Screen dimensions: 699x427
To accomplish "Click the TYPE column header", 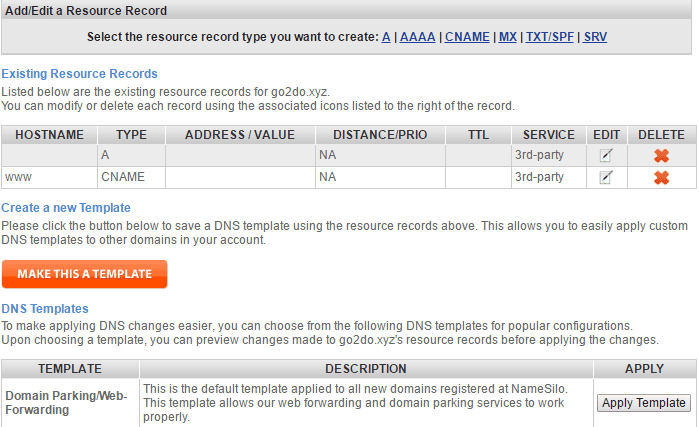I will (x=132, y=135).
